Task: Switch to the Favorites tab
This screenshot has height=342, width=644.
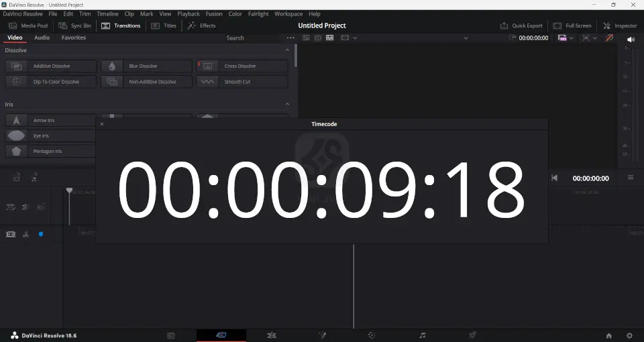Action: pos(74,38)
